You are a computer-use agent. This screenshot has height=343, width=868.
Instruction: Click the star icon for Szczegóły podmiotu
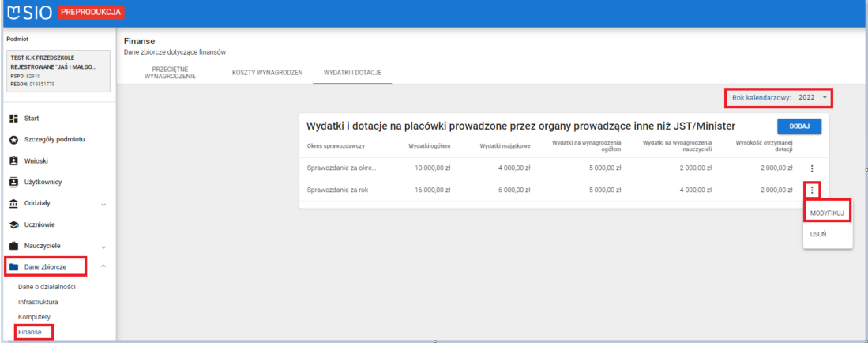click(x=14, y=140)
